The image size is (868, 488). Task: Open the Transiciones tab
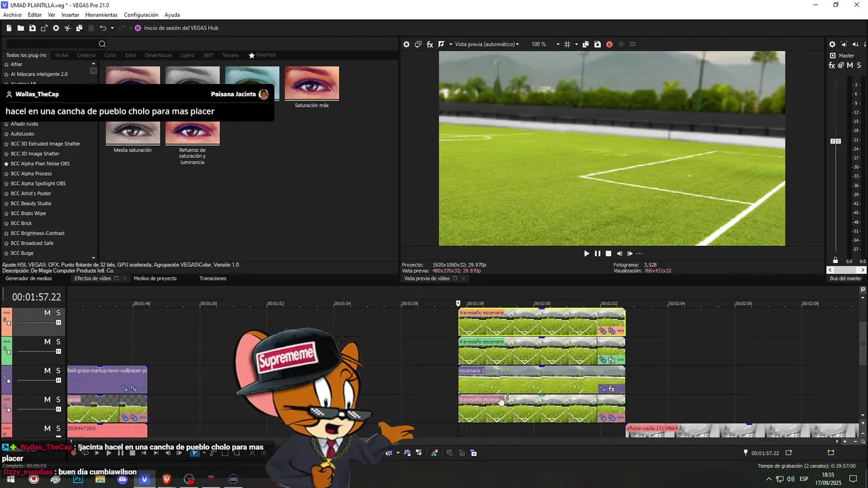pos(213,279)
